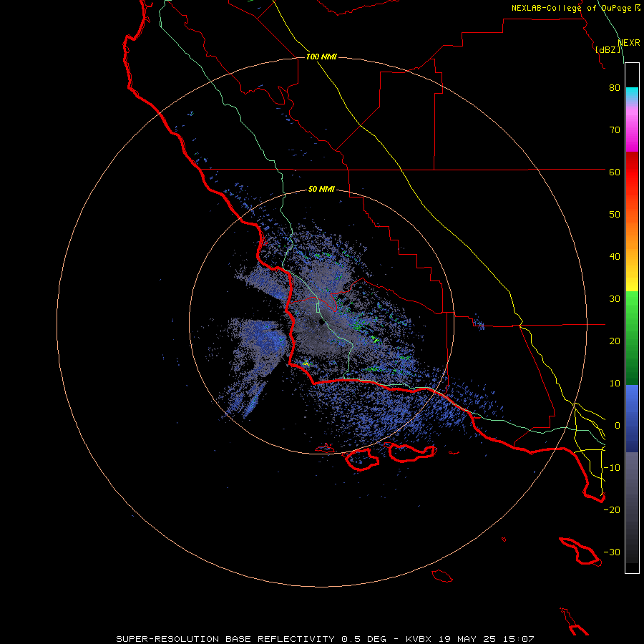Screen dimensions: 644x644
Task: Click the KVBX radar site at ring center
Action: [321, 322]
